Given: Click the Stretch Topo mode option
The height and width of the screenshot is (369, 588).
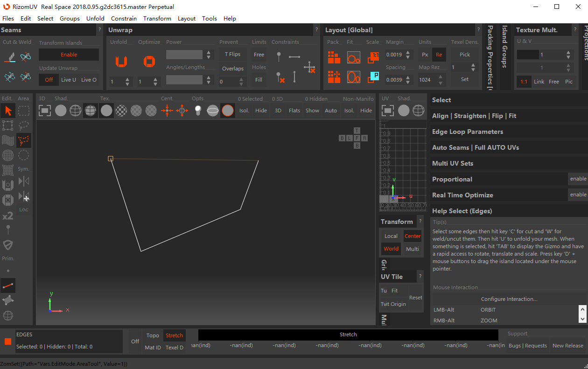Looking at the screenshot, I should click(153, 335).
